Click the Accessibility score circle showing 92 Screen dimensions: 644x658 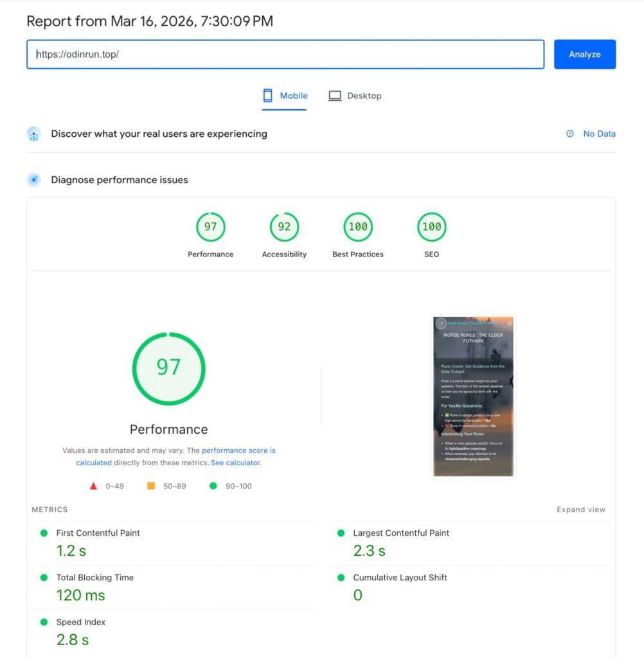283,226
